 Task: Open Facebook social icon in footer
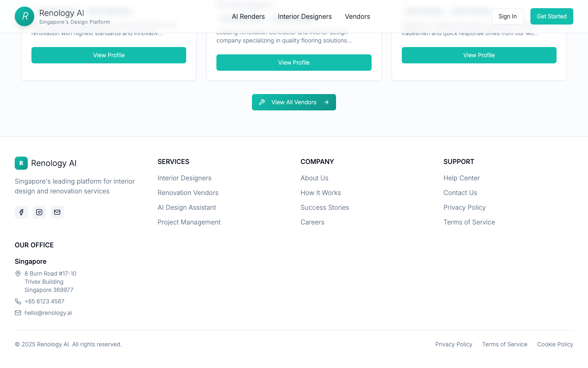21,212
